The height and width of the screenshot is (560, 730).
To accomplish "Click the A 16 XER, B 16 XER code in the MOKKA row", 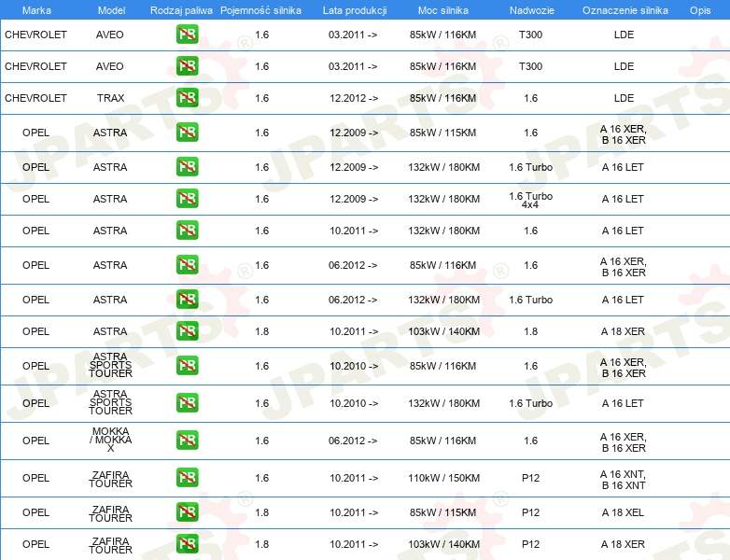I will click(x=624, y=442).
